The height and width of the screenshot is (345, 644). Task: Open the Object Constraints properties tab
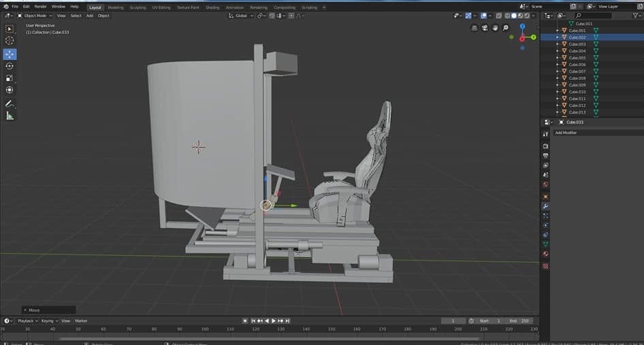pos(545,235)
